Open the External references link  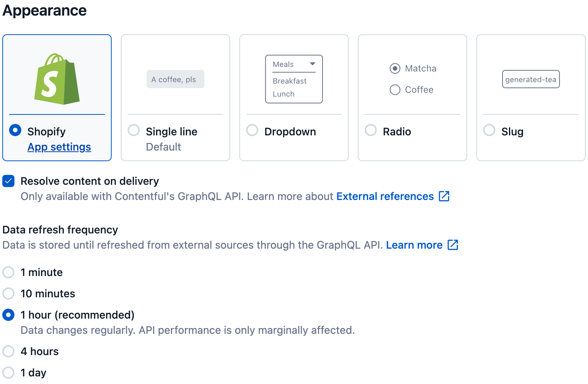(385, 196)
